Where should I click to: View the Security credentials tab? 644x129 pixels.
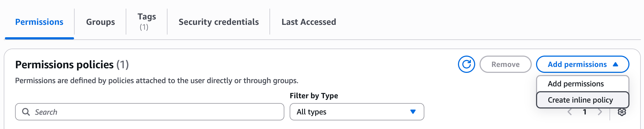(219, 22)
